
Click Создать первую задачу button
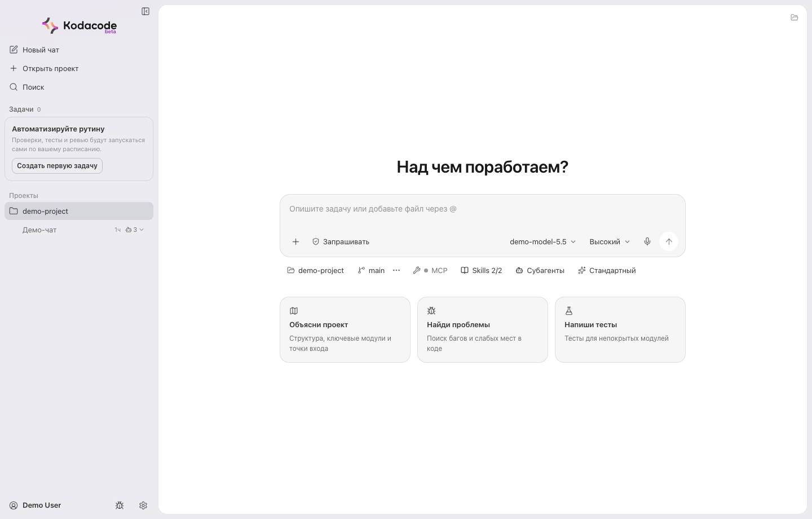[x=57, y=166]
